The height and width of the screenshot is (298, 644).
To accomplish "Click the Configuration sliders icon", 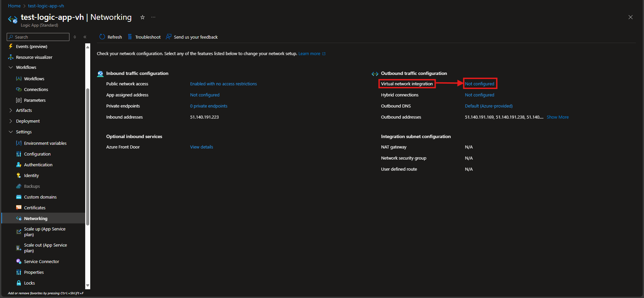I will (x=19, y=154).
